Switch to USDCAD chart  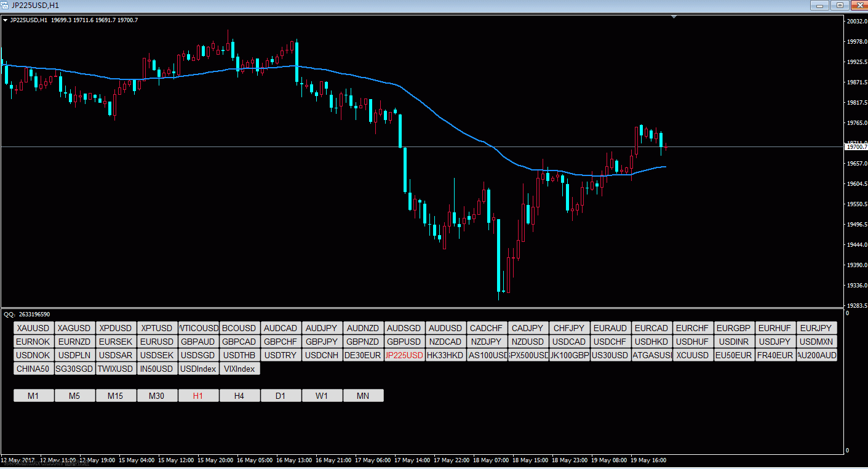pyautogui.click(x=569, y=342)
